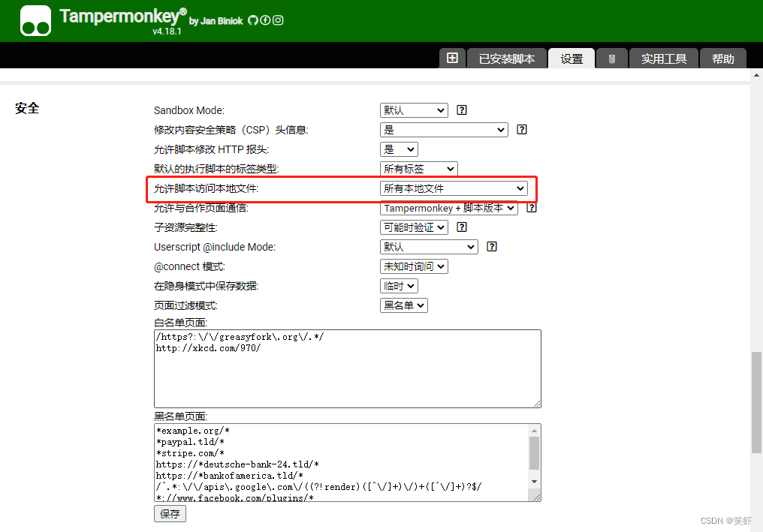The image size is (763, 532).
Task: Click help icon next to 允许与合作页面通信
Action: tap(532, 208)
